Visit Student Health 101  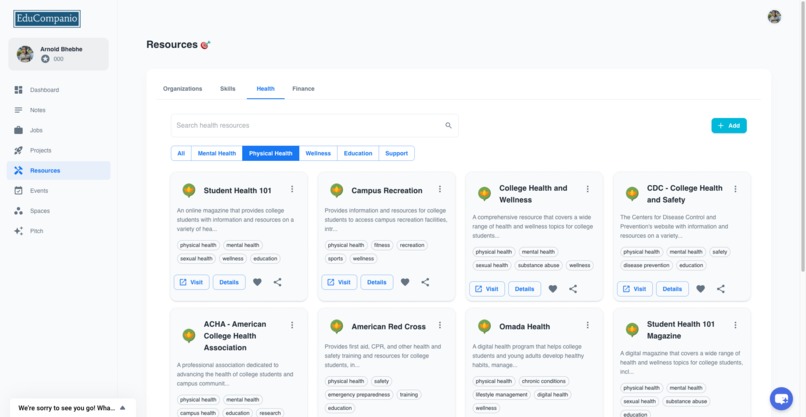[192, 282]
